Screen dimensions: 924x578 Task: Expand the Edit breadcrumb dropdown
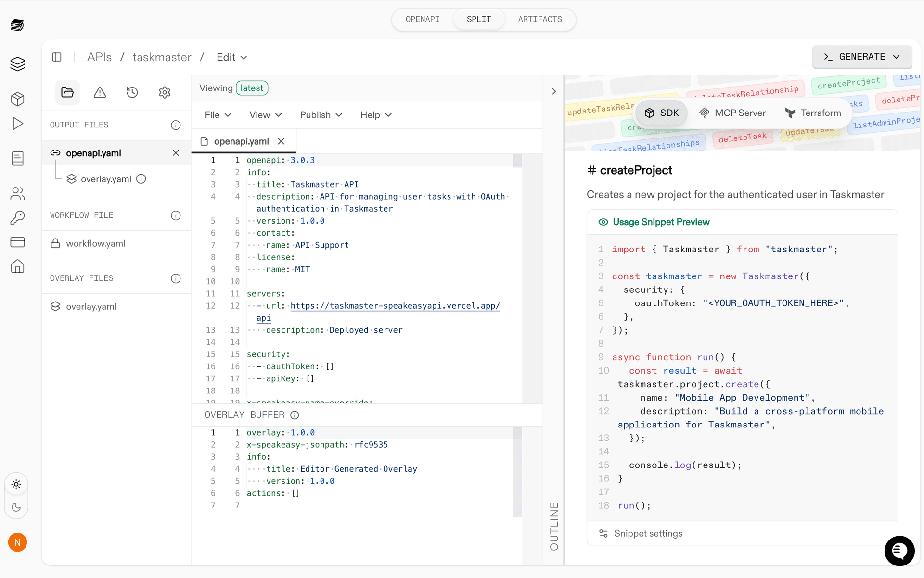pyautogui.click(x=231, y=57)
